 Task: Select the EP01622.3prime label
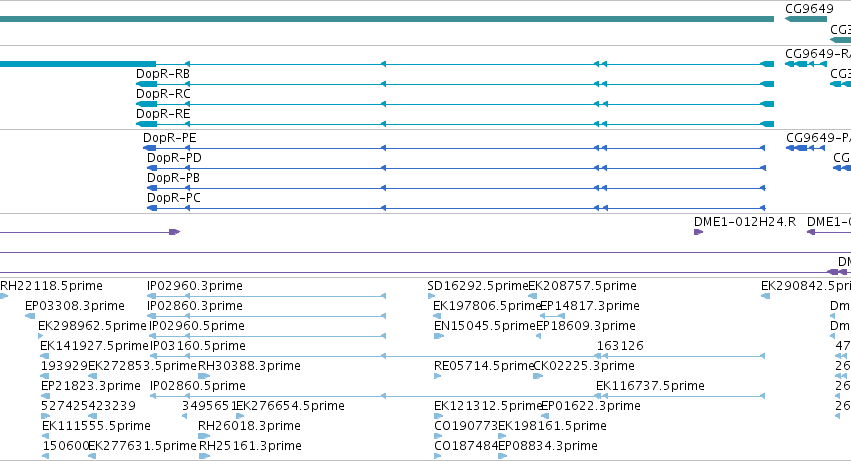click(x=591, y=407)
